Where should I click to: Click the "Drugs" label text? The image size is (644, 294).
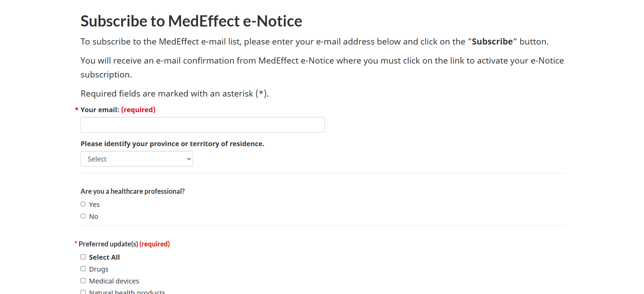99,269
